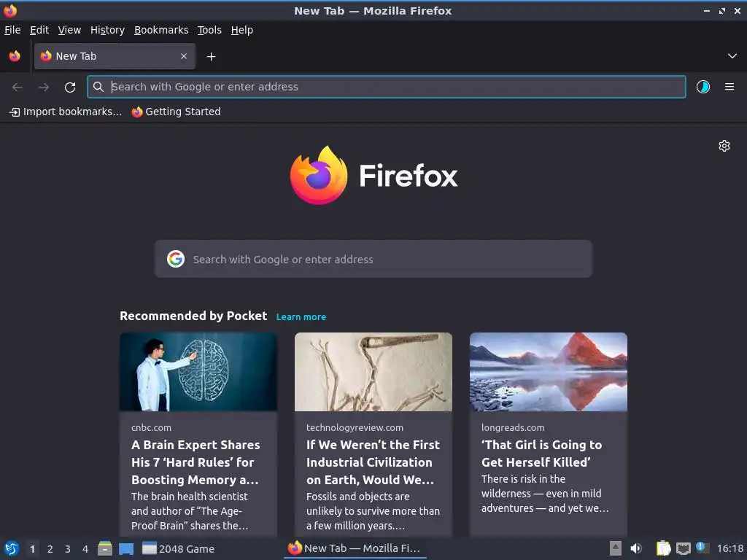Click the address bar magnifier icon
The width and height of the screenshot is (747, 560).
click(98, 87)
